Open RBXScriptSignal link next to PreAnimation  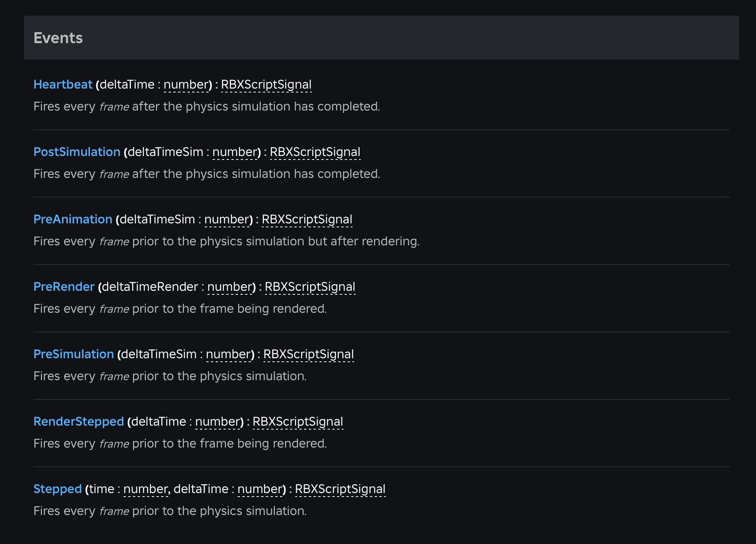pos(306,219)
